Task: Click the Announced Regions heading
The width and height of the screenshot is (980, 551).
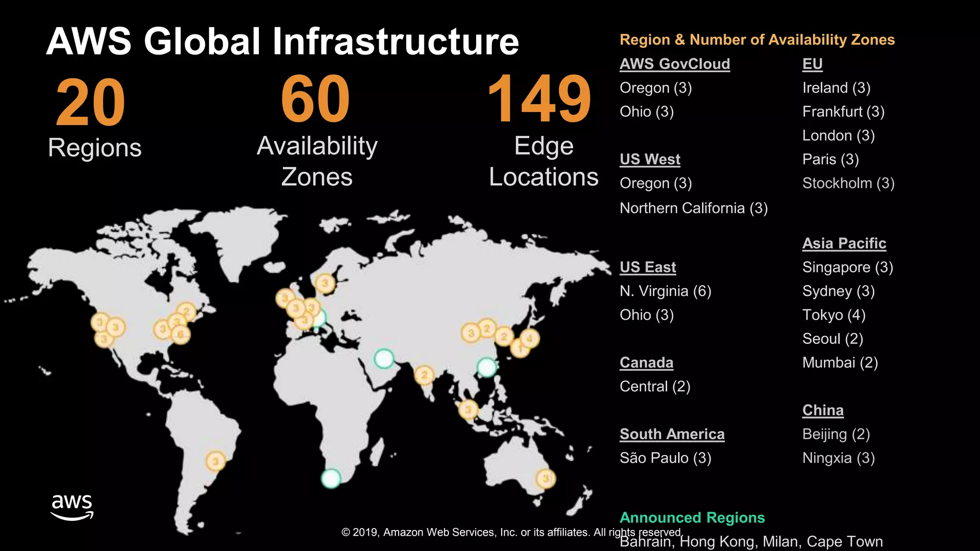Action: coord(692,518)
